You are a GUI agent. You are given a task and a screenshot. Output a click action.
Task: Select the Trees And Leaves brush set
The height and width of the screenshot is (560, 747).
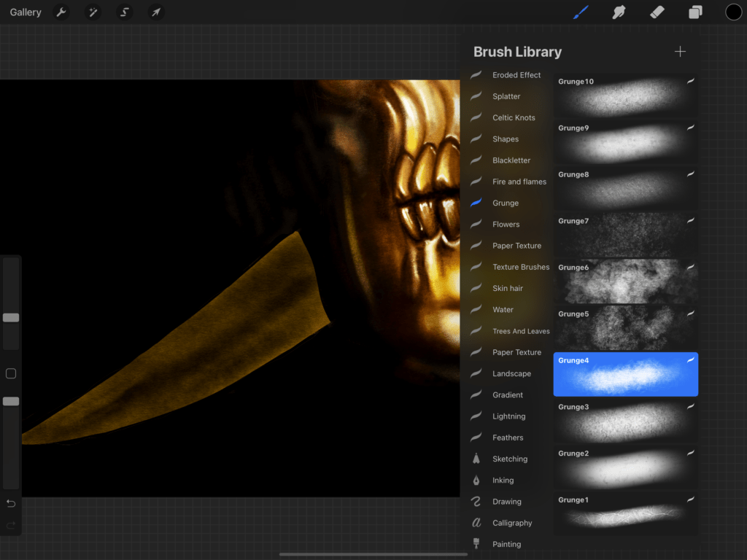pyautogui.click(x=521, y=331)
